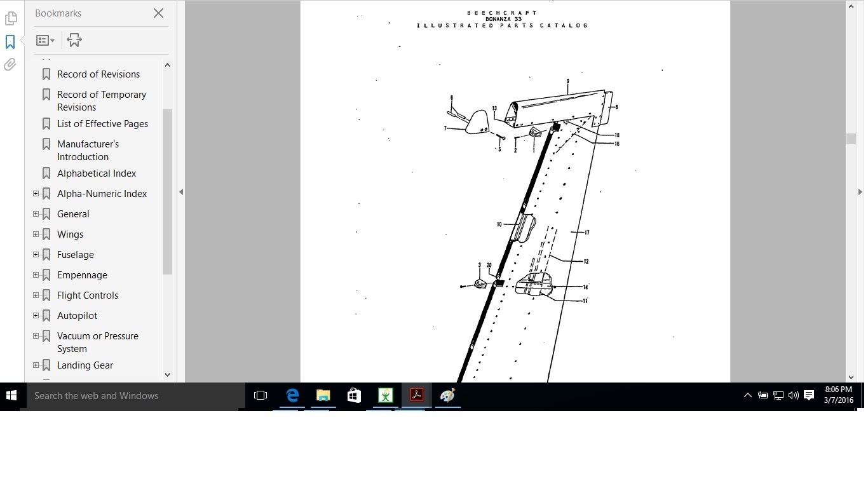Click the List of Effective Pages bookmark icon
Screen dimensions: 868x488
[46, 124]
